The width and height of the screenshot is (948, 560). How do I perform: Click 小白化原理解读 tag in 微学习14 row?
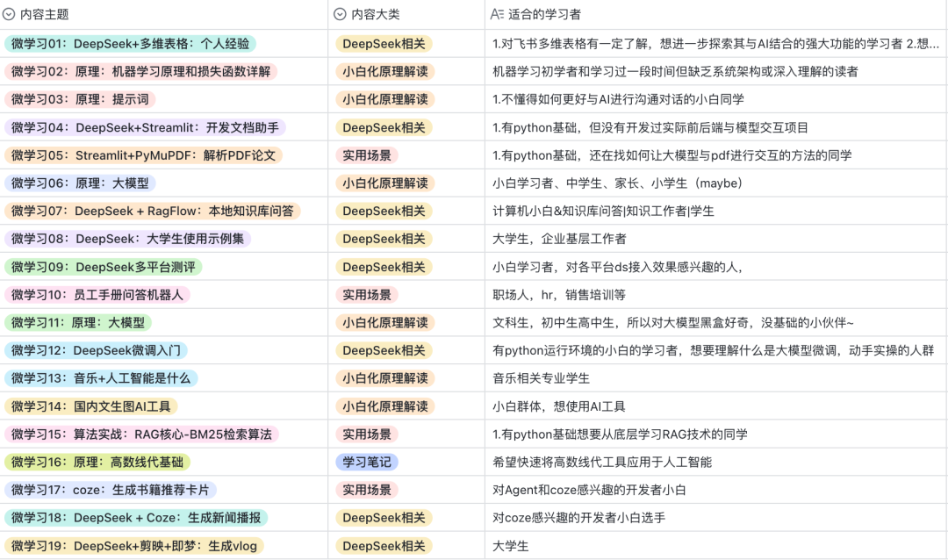coord(385,406)
